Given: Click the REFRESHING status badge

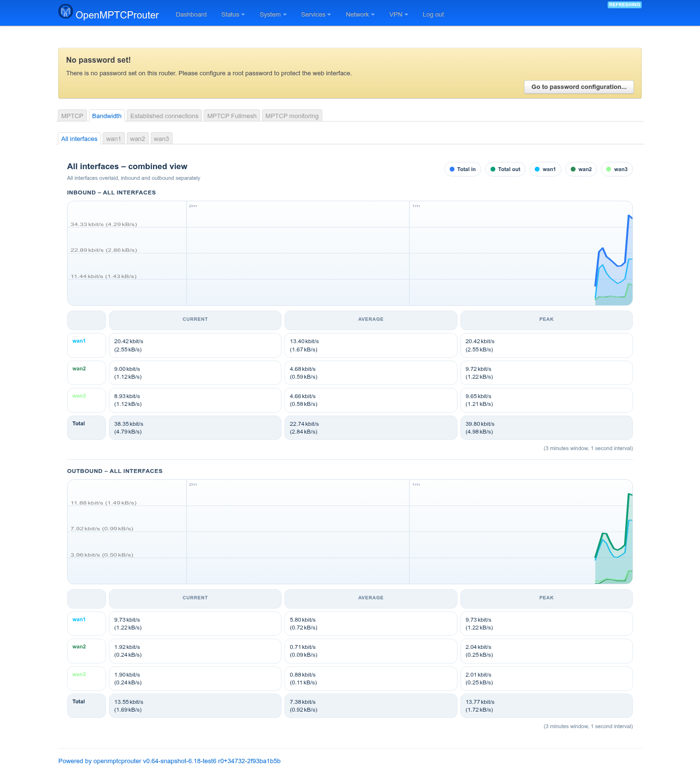Looking at the screenshot, I should 625,5.
